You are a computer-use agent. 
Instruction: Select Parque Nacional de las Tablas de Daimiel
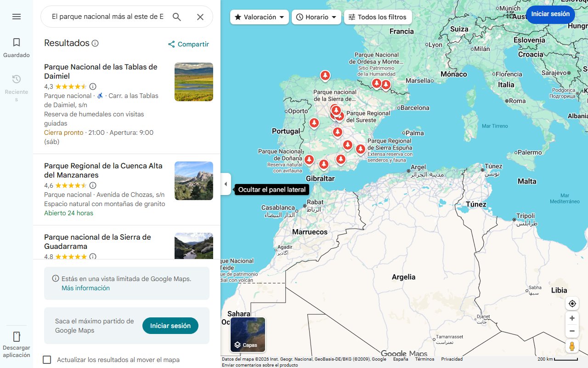(x=101, y=71)
